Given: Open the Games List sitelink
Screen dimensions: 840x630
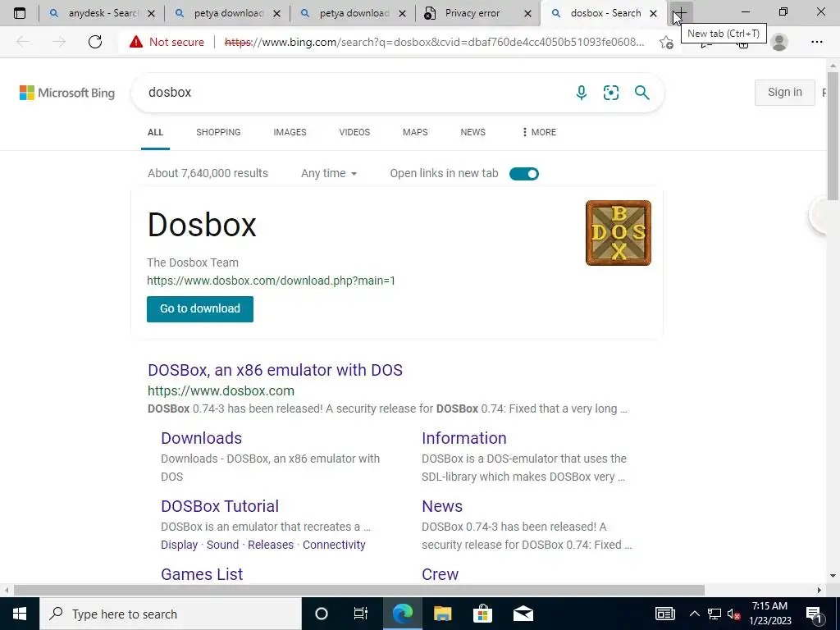Looking at the screenshot, I should click(202, 574).
